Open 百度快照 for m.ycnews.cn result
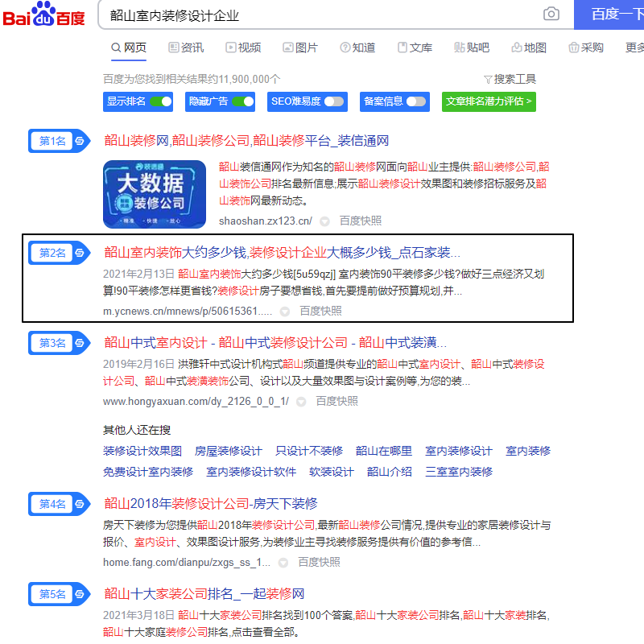 pyautogui.click(x=320, y=311)
